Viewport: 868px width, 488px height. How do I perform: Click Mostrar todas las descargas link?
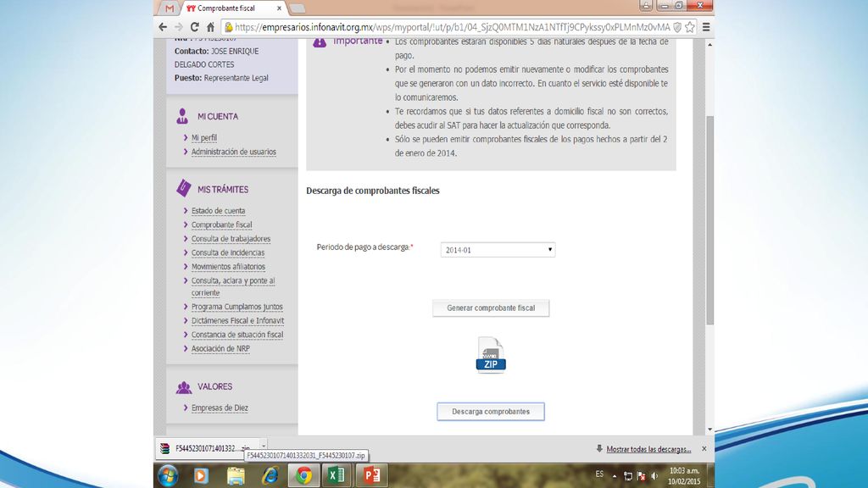click(648, 449)
